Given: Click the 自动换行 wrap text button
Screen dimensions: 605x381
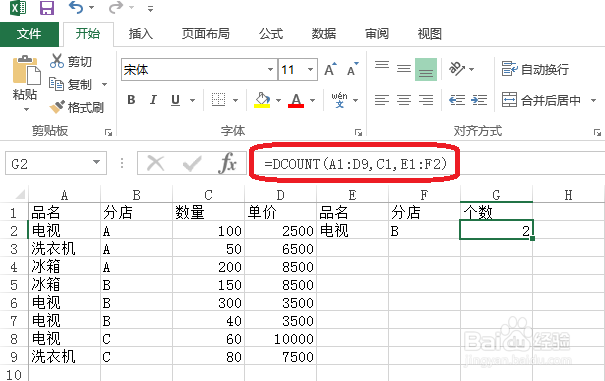Looking at the screenshot, I should [x=535, y=69].
